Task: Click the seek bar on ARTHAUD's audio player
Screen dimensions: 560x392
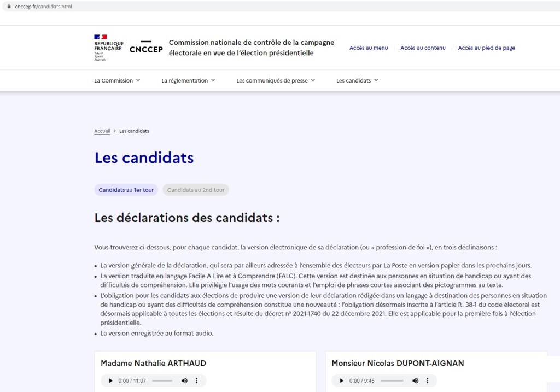Action: (x=161, y=381)
